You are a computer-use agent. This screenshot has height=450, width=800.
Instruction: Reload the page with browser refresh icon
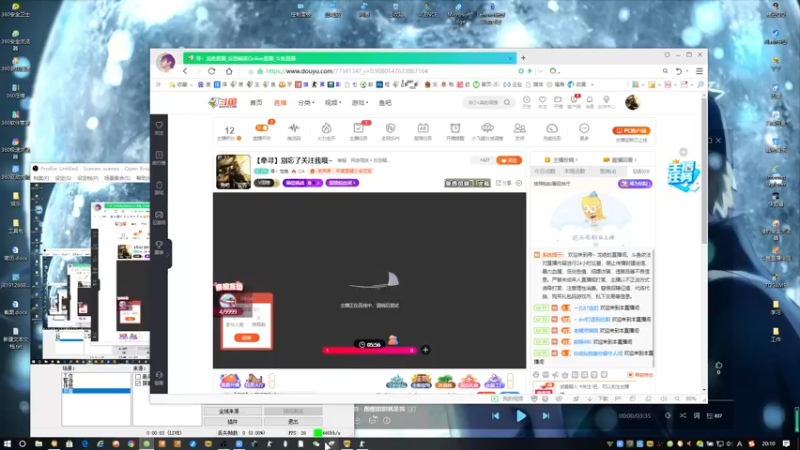coord(212,71)
